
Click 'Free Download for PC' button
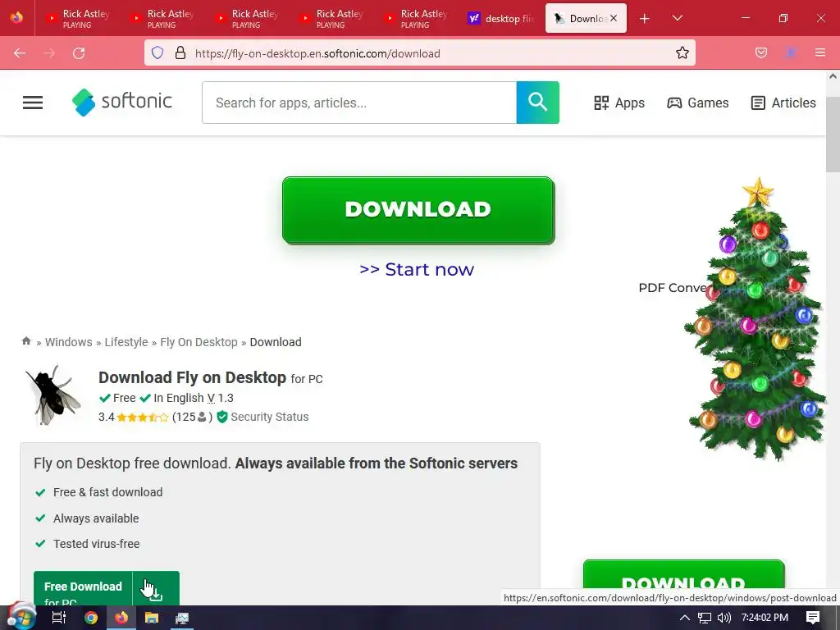tap(107, 588)
